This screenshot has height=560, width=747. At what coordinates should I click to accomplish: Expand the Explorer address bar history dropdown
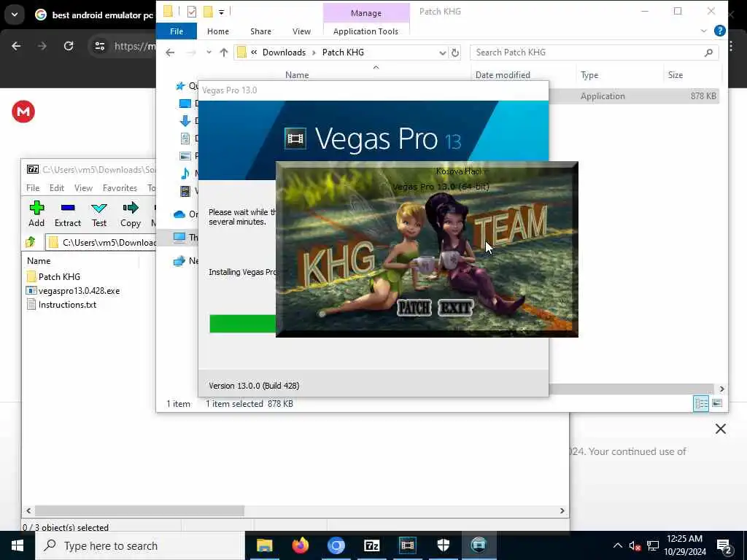pos(442,52)
